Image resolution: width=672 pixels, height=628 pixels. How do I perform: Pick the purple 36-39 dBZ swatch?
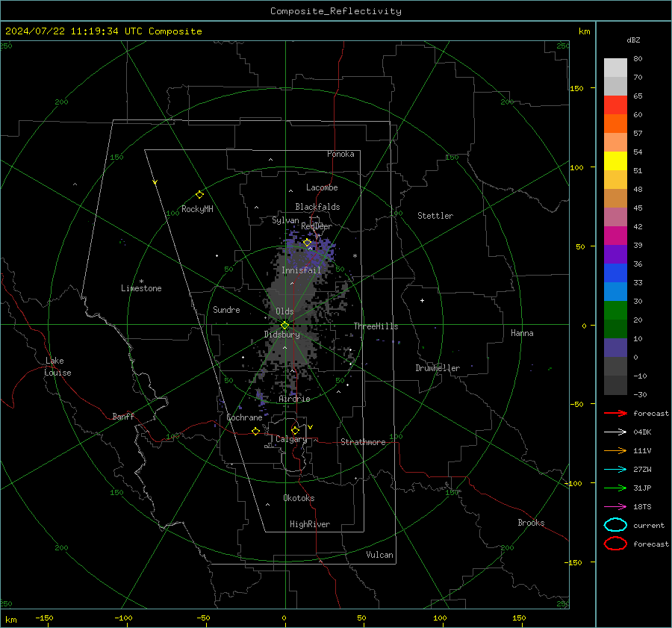coord(615,254)
